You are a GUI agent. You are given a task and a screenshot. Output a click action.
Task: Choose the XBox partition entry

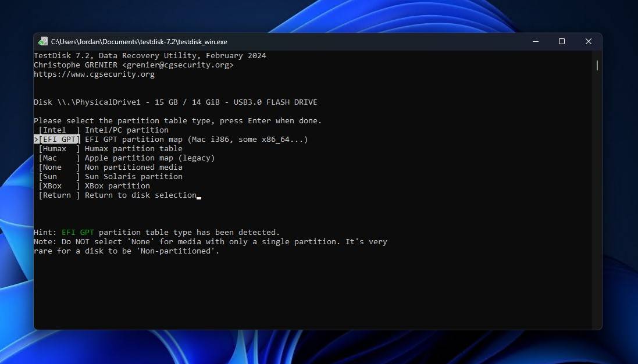click(x=94, y=186)
